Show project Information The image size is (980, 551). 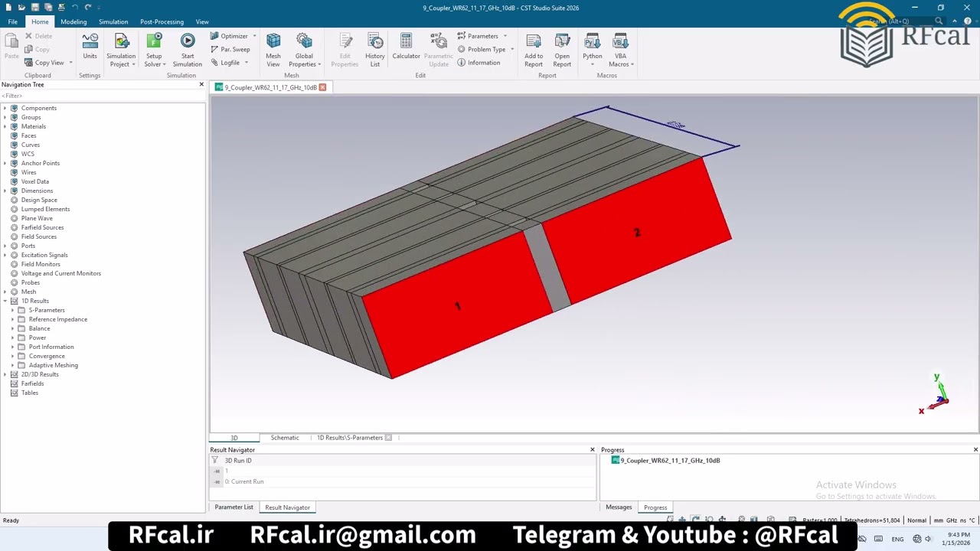479,63
